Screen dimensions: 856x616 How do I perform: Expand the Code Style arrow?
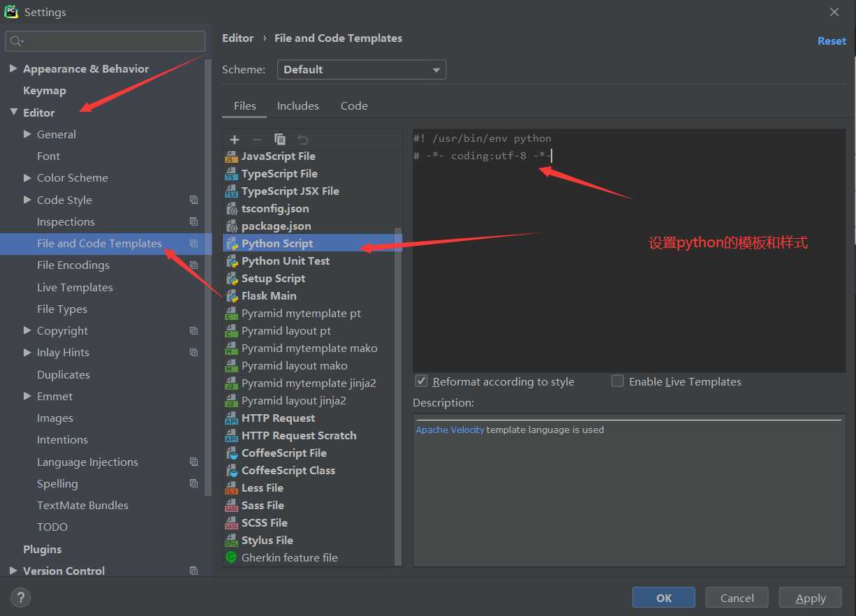pyautogui.click(x=27, y=200)
